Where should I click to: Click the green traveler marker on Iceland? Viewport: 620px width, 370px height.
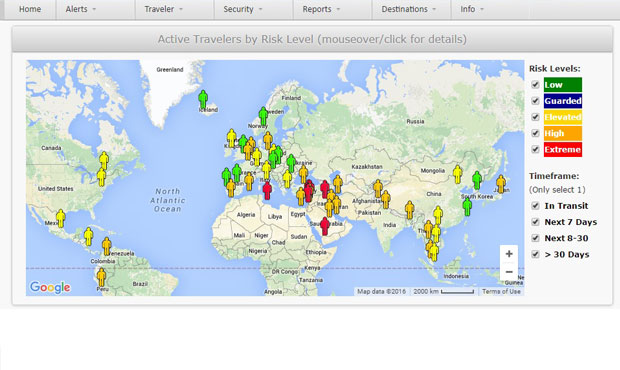point(203,99)
